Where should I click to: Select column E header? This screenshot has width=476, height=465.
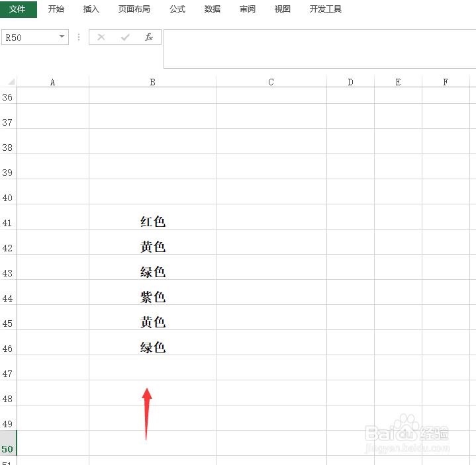[x=399, y=82]
